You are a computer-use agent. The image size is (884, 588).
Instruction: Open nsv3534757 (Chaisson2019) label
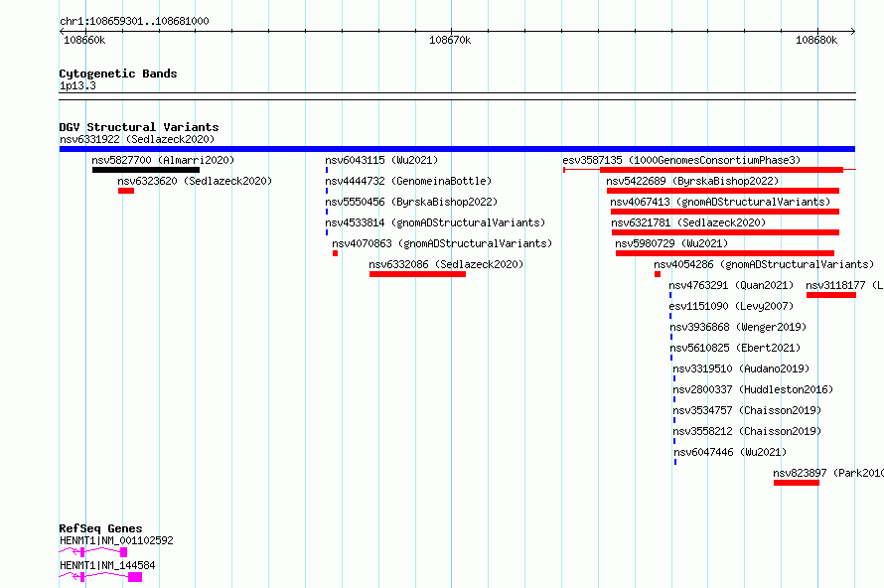(x=747, y=410)
